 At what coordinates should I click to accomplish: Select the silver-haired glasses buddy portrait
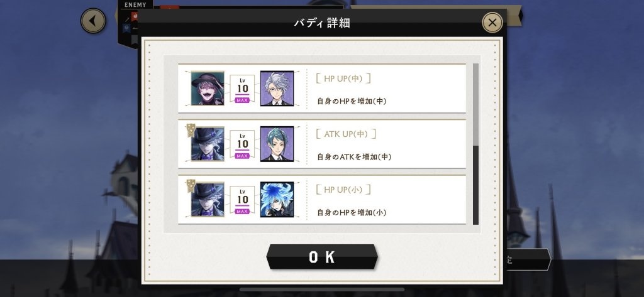277,88
